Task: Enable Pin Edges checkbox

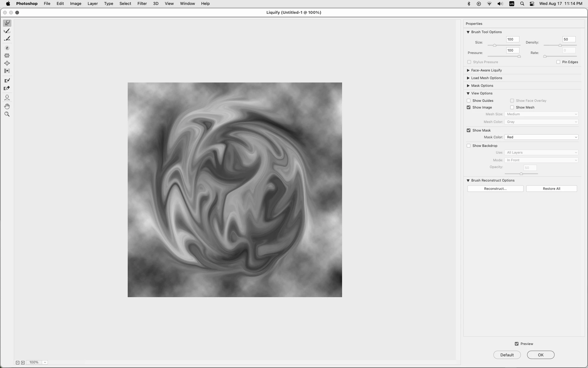Action: tap(558, 62)
